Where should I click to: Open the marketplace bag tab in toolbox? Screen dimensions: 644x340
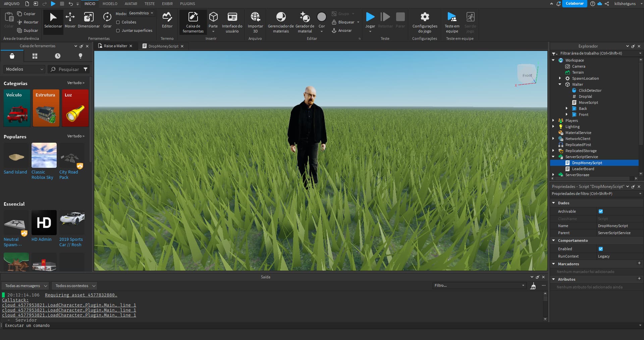[x=12, y=56]
